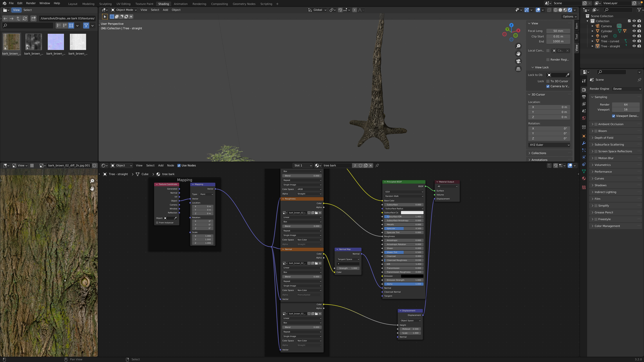Open the Material properties tab icon
Viewport: 644px width, 362px height.
[584, 178]
